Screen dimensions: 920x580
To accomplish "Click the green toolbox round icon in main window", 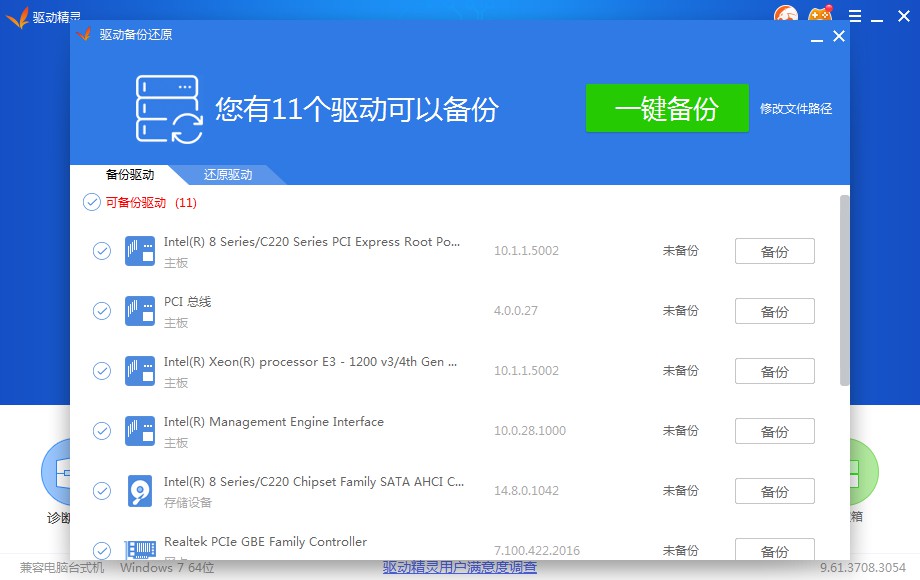I will point(864,472).
